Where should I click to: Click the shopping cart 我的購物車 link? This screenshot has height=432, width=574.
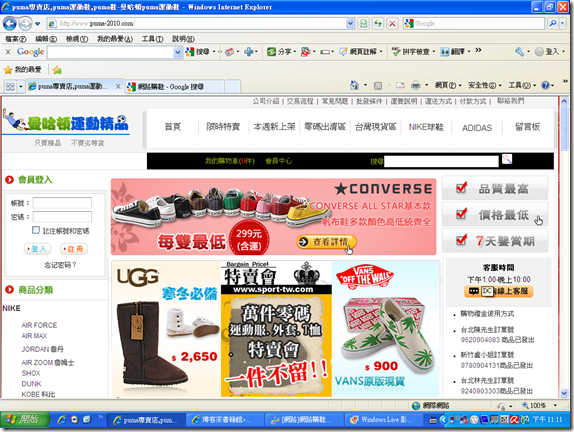[x=230, y=161]
